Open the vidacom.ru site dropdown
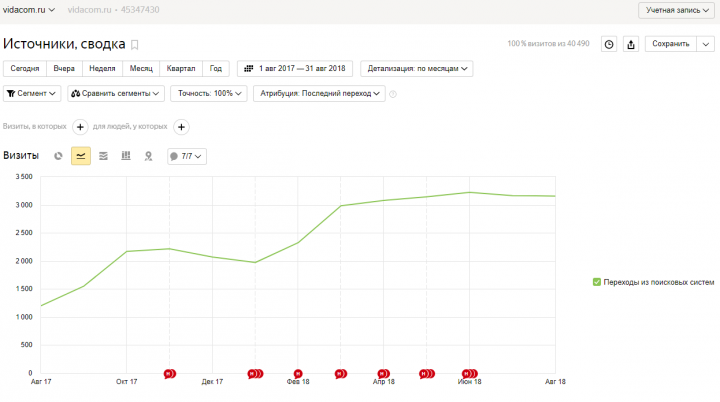This screenshot has height=402, width=720. pos(28,10)
